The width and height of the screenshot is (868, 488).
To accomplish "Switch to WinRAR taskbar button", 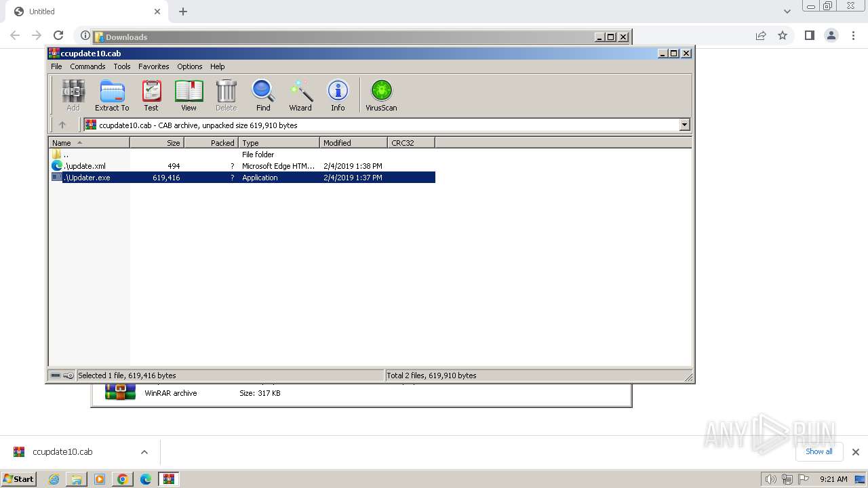I will [x=168, y=479].
